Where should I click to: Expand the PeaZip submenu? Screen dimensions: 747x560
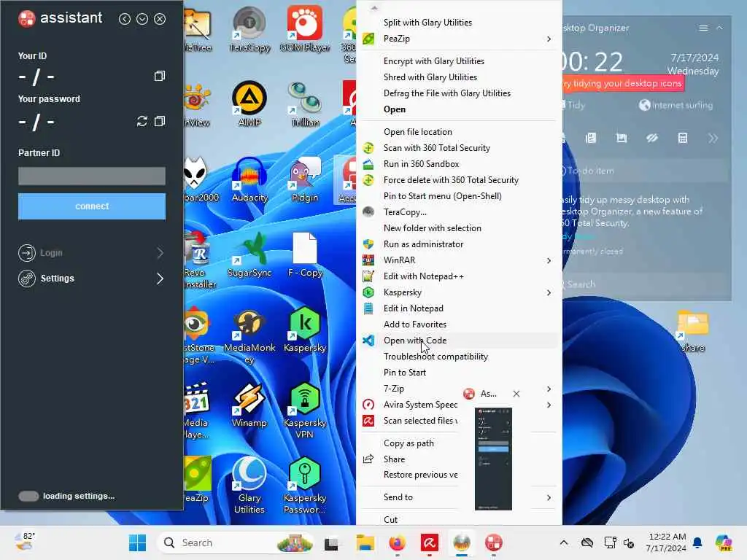coord(459,39)
